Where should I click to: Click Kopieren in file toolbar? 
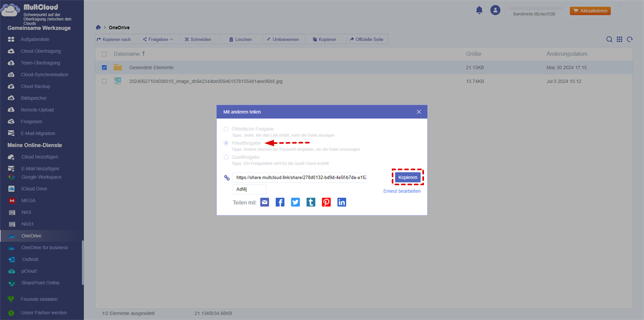point(324,39)
